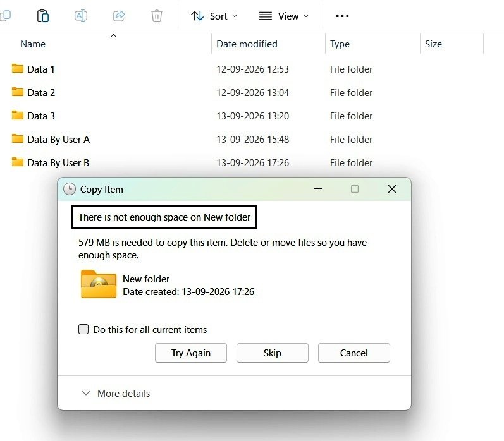Close the Copy Item dialog
Image resolution: width=504 pixels, height=441 pixels.
click(x=392, y=189)
